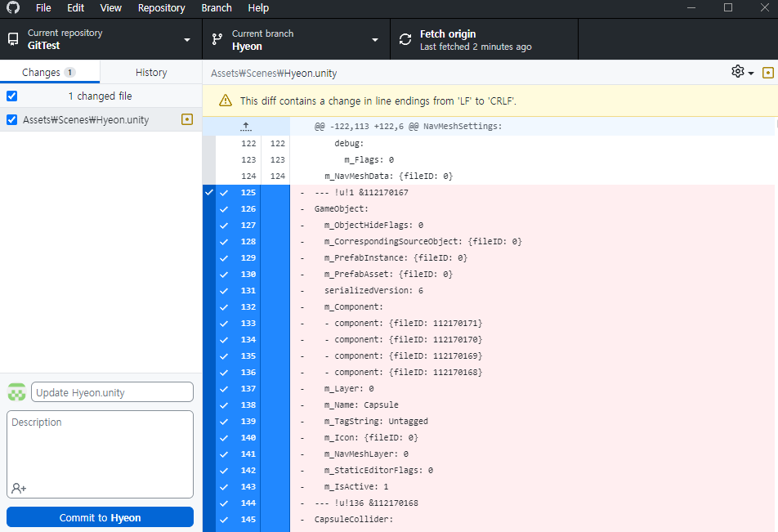Click the add co-authors icon
Image resolution: width=778 pixels, height=532 pixels.
coord(19,489)
